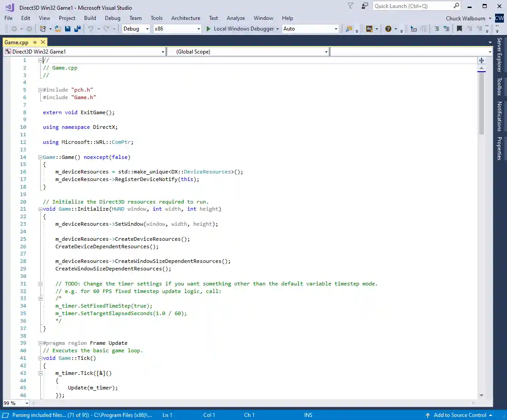Toggle a bookmark using the bookmark toolbar icon
This screenshot has width=507, height=420.
[x=459, y=28]
